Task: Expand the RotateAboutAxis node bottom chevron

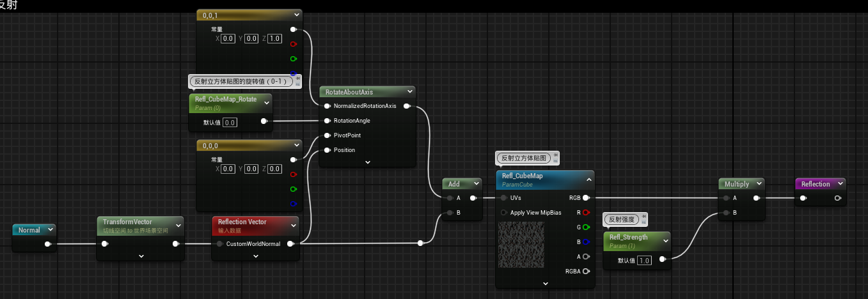Action: pos(367,162)
